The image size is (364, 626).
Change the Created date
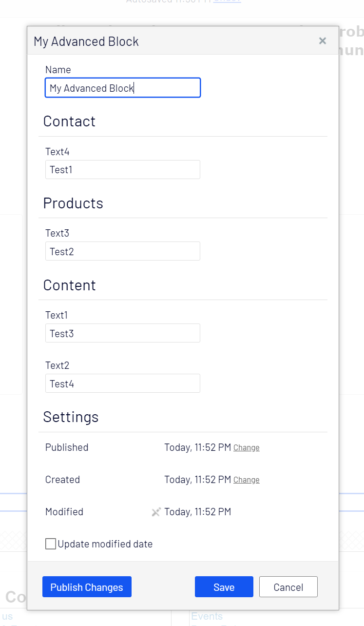tap(246, 480)
